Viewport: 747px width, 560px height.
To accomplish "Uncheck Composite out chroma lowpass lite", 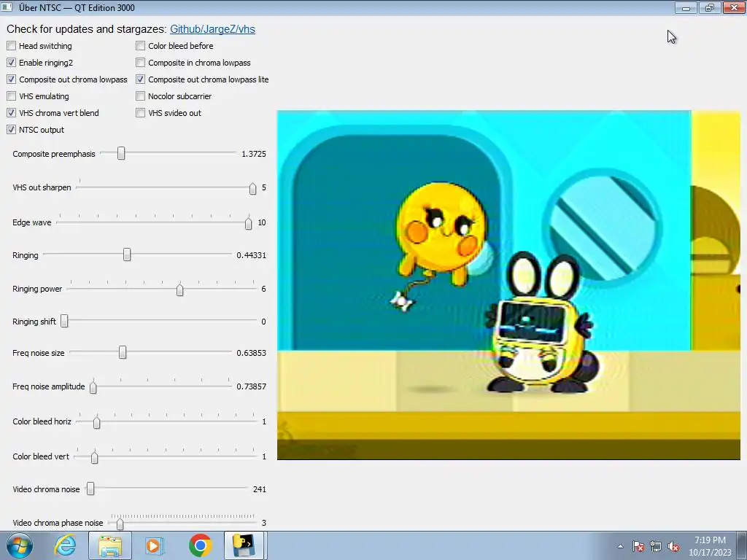I will pos(140,79).
